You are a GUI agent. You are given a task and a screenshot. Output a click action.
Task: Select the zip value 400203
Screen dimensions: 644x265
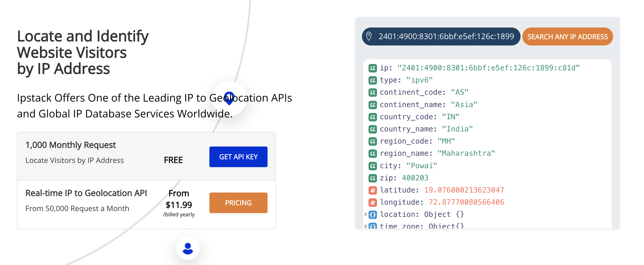tap(415, 178)
